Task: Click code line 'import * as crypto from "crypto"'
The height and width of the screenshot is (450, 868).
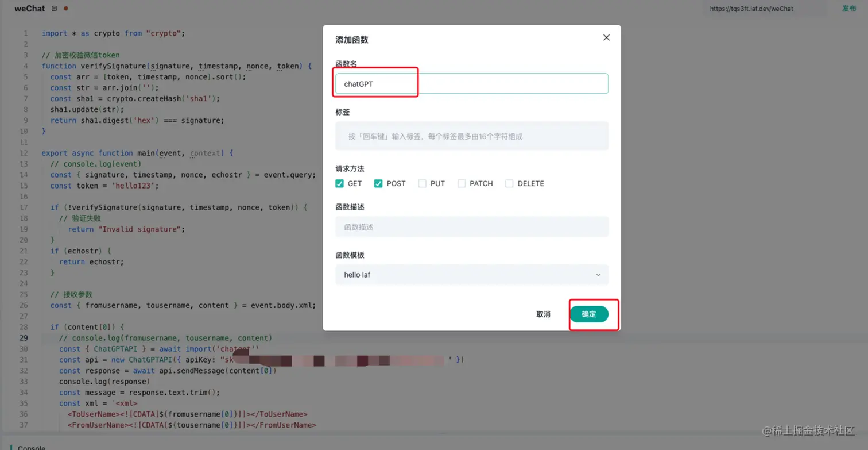Action: tap(113, 33)
